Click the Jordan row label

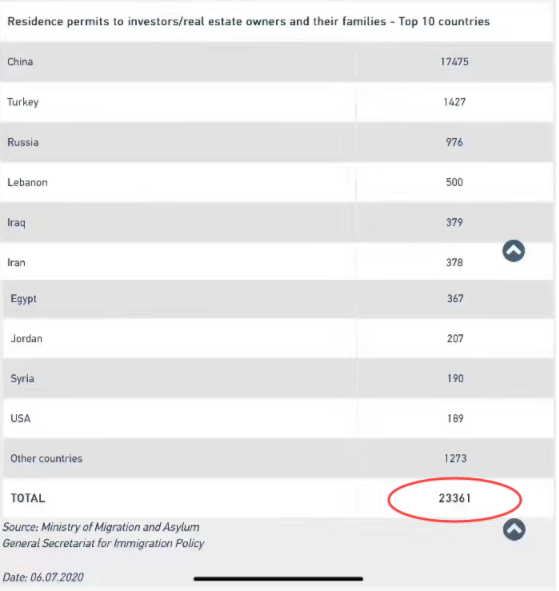26,338
